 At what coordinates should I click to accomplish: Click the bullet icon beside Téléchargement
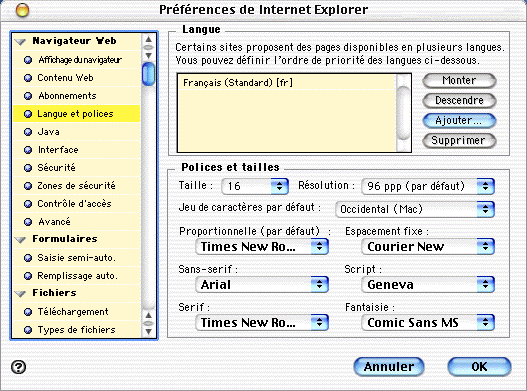28,312
